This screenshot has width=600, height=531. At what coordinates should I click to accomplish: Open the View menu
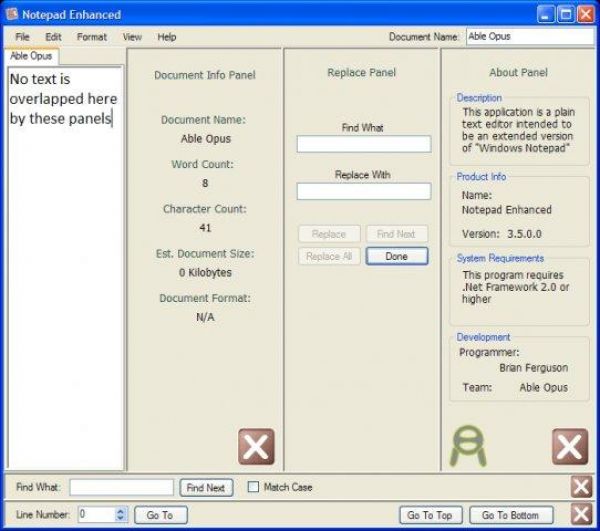click(132, 37)
